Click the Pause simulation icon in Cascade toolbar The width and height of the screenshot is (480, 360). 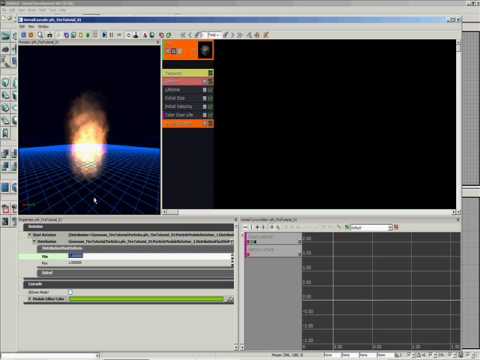pyautogui.click(x=111, y=35)
